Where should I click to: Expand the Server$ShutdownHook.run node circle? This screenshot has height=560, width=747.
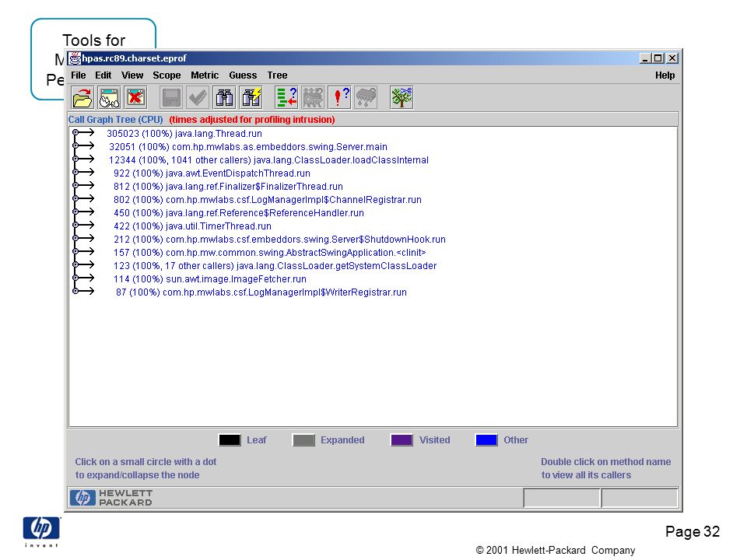(x=75, y=238)
